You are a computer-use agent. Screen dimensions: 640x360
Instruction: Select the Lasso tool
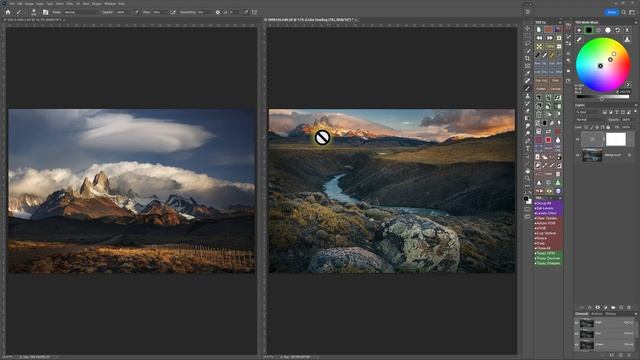527,43
